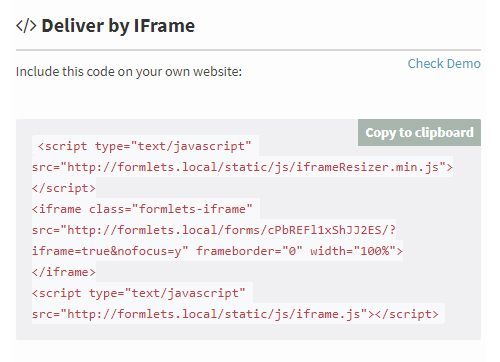500x362 pixels.
Task: Click the first closing </script> tag line
Action: click(64, 188)
